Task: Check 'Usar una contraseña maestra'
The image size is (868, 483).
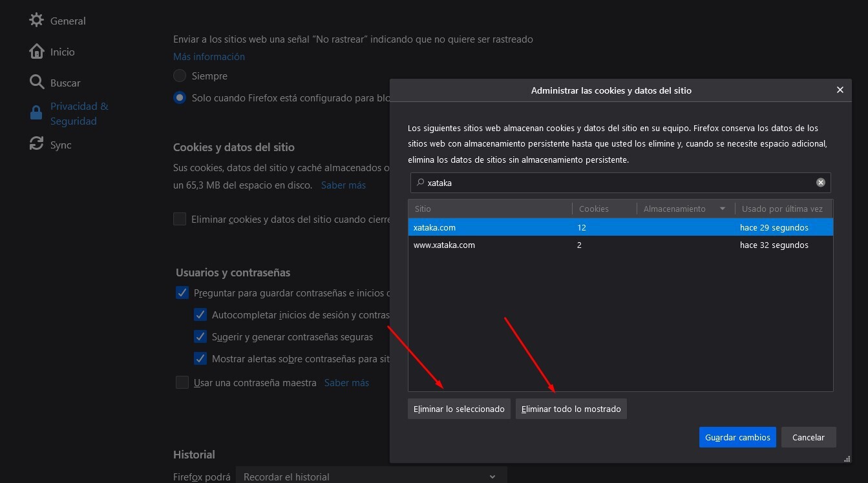Action: click(182, 382)
